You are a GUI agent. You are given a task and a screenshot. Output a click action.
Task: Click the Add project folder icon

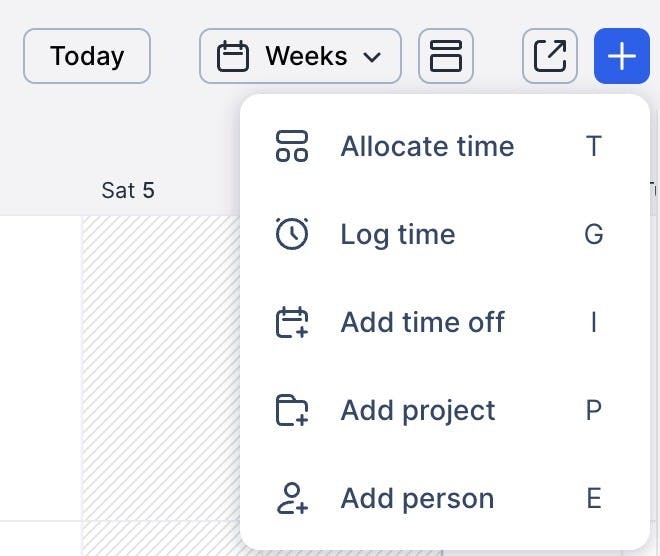coord(292,410)
